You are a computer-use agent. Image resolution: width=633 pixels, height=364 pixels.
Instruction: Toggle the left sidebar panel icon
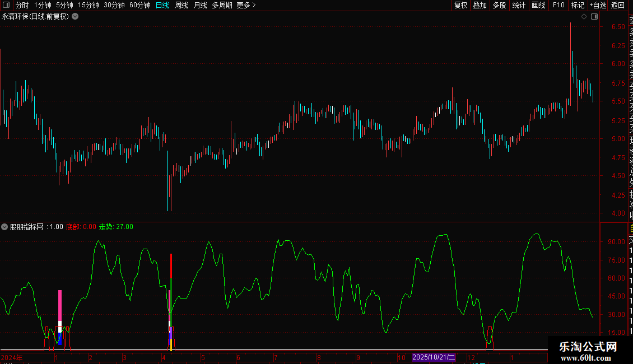pyautogui.click(x=6, y=5)
